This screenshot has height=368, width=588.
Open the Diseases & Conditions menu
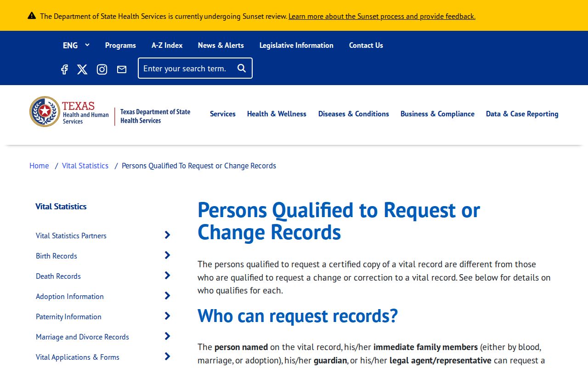[354, 114]
